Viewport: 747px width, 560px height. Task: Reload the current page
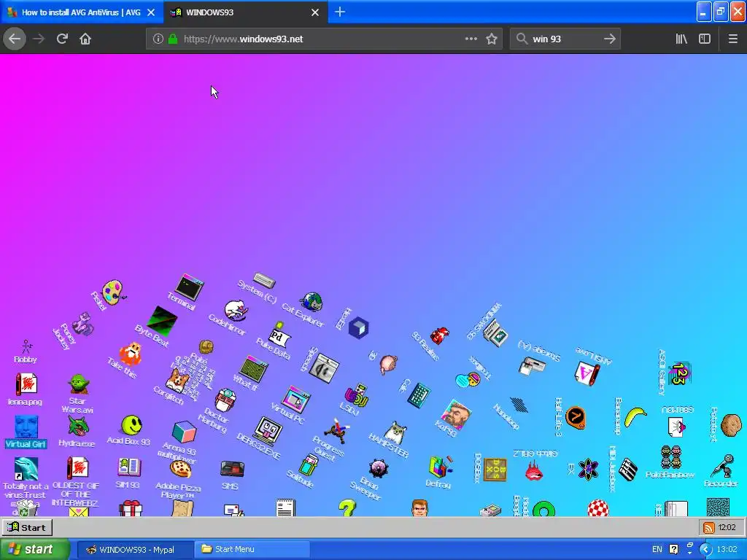62,39
